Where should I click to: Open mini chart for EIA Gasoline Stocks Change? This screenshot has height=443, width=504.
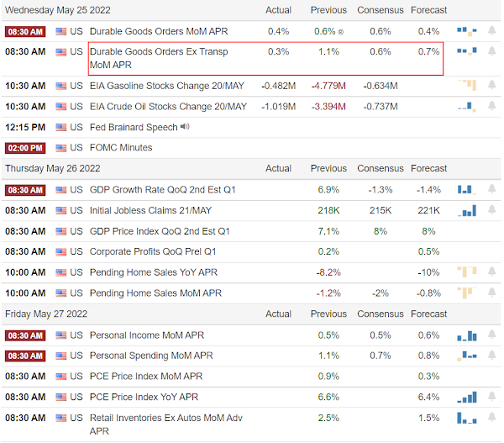coord(467,85)
